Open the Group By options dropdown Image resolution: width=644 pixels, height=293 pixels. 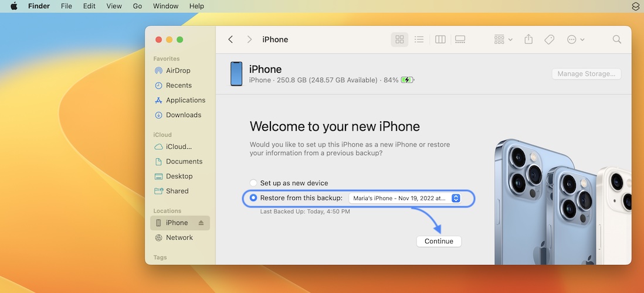click(x=503, y=39)
